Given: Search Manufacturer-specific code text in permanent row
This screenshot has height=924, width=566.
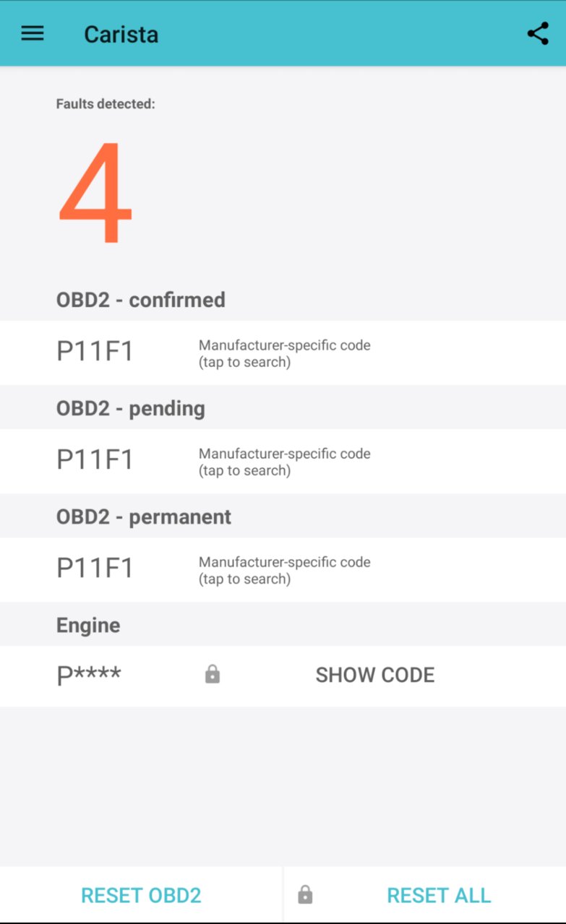Looking at the screenshot, I should click(x=285, y=570).
